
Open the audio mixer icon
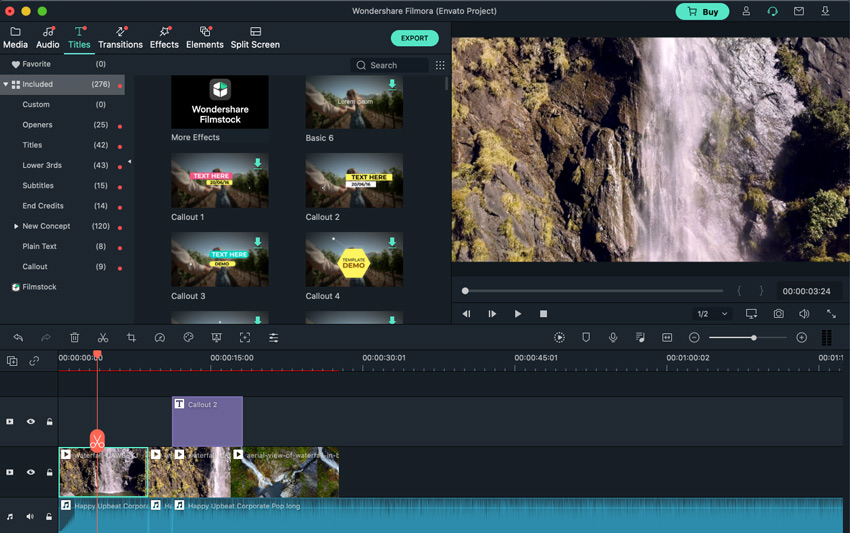(x=640, y=337)
